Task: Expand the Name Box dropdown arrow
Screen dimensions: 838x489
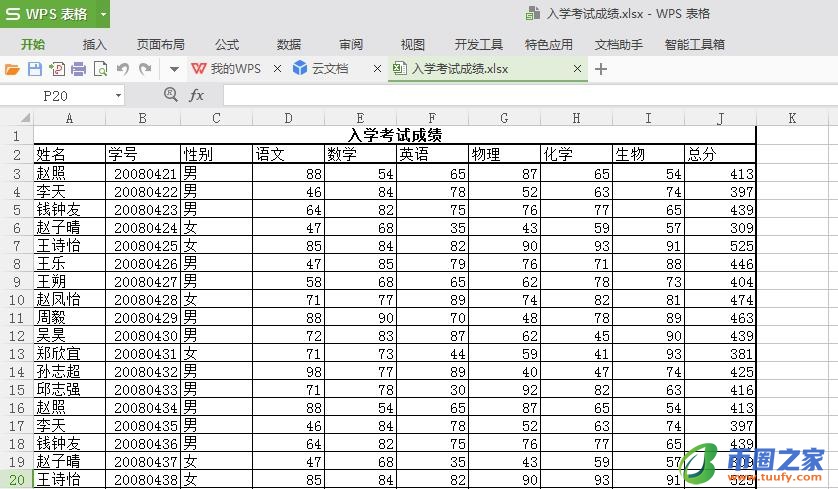Action: (x=118, y=96)
